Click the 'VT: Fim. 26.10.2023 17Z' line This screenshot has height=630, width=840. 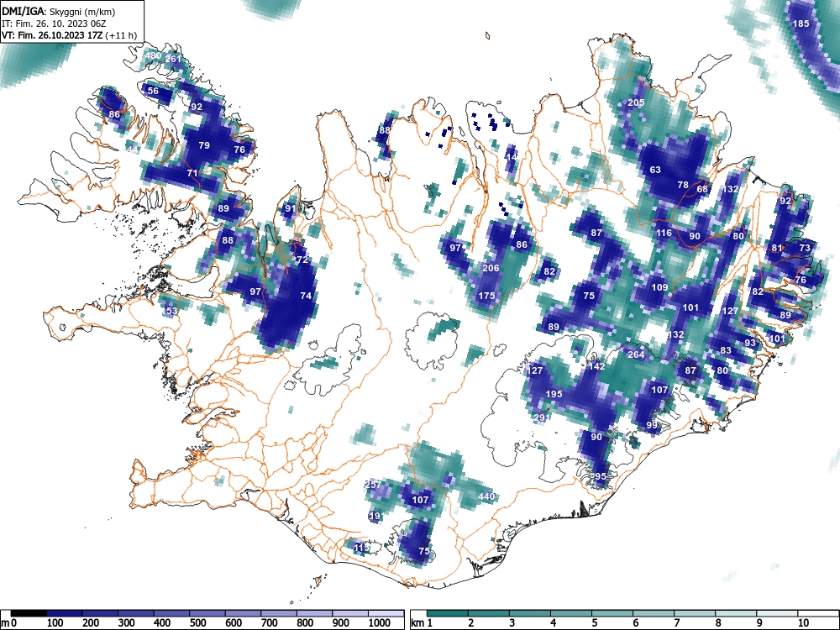click(x=52, y=36)
